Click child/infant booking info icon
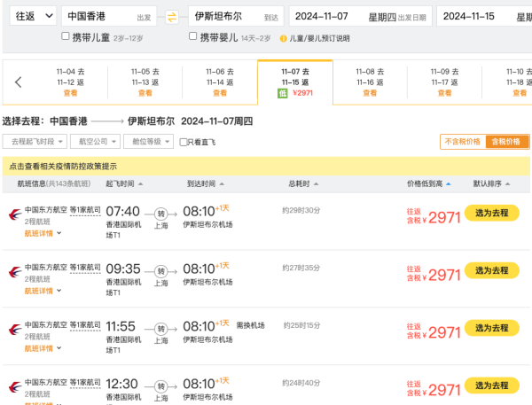Image resolution: width=532 pixels, height=405 pixels. point(283,38)
